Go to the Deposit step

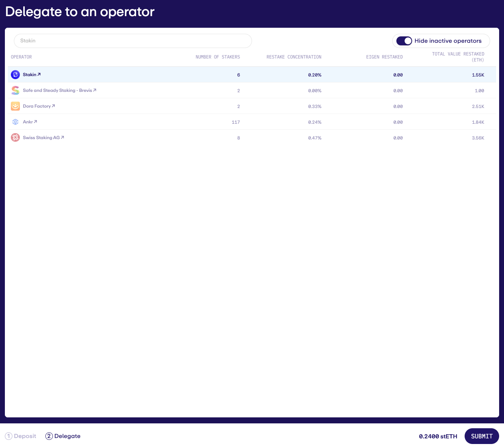[21, 436]
